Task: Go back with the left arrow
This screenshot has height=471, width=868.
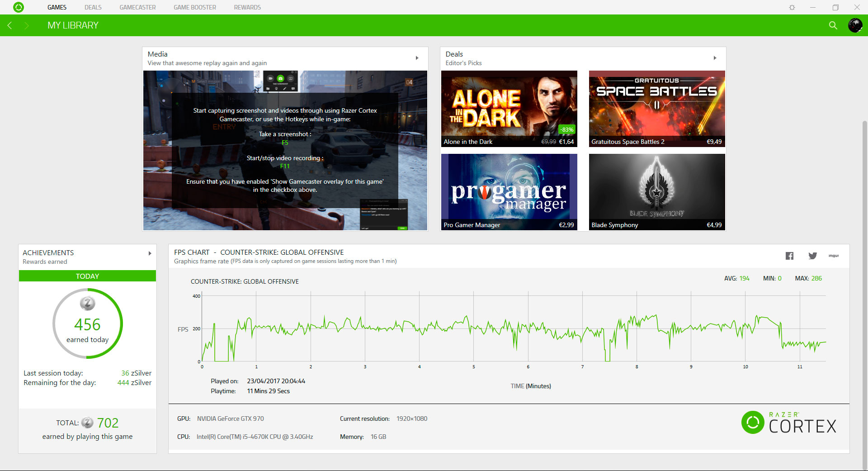Action: (9, 25)
